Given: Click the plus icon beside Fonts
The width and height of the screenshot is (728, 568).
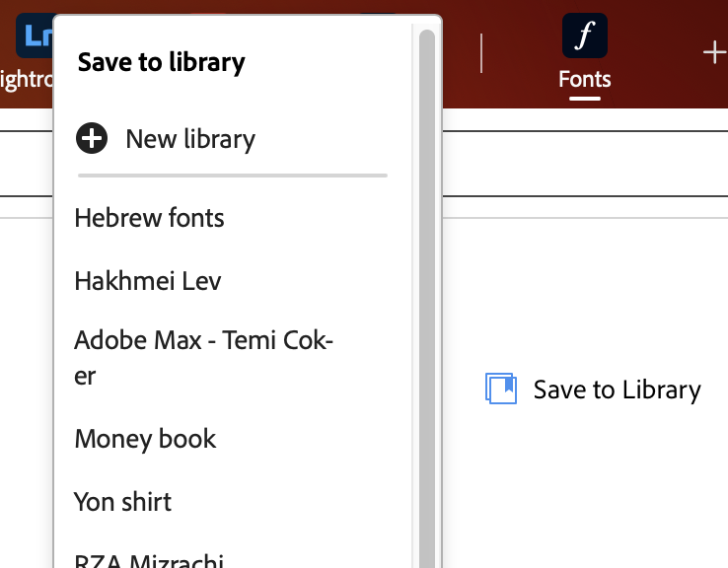Looking at the screenshot, I should click(x=714, y=52).
